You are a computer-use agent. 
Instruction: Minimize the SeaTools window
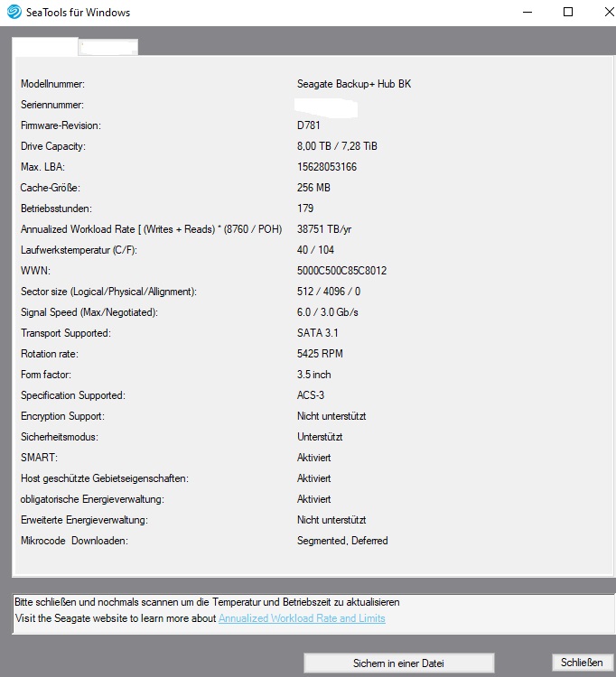[527, 12]
